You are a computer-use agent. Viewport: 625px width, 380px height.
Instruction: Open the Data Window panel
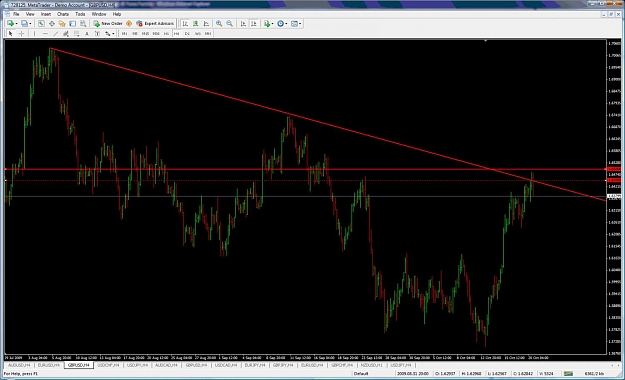point(52,24)
